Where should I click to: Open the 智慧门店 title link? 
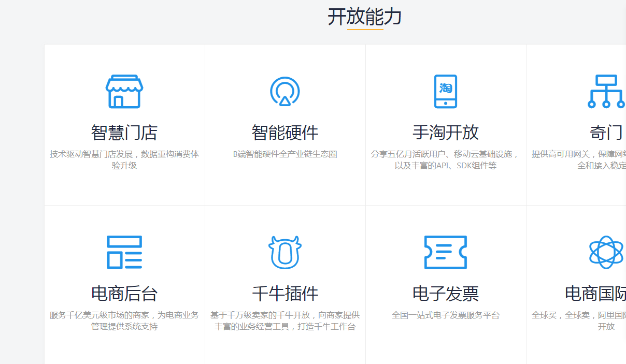click(124, 133)
